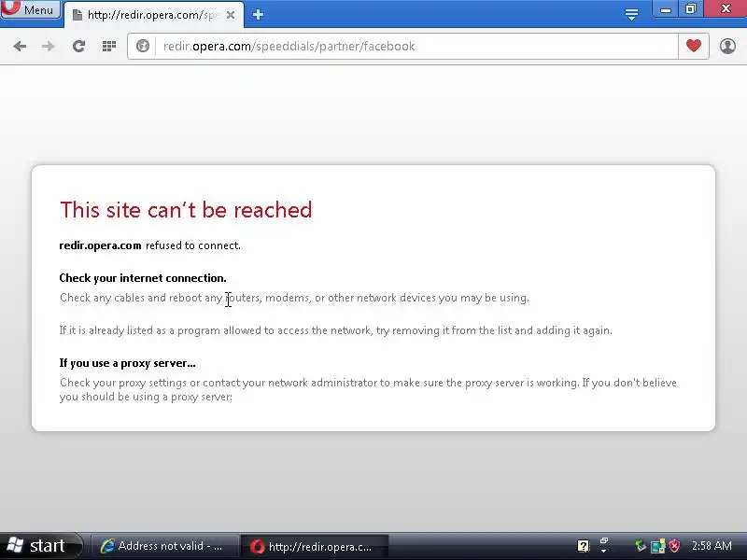
Task: View site information globe icon
Action: [x=143, y=46]
